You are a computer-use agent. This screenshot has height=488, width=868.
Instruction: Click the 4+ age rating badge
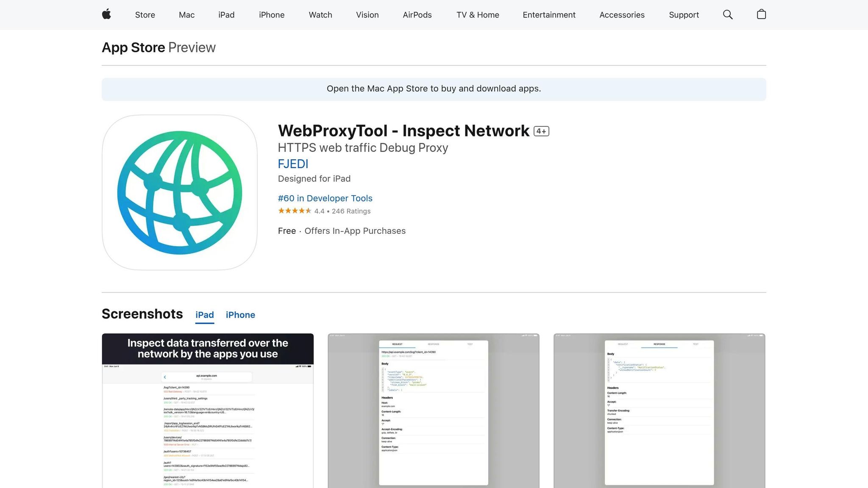tap(541, 131)
